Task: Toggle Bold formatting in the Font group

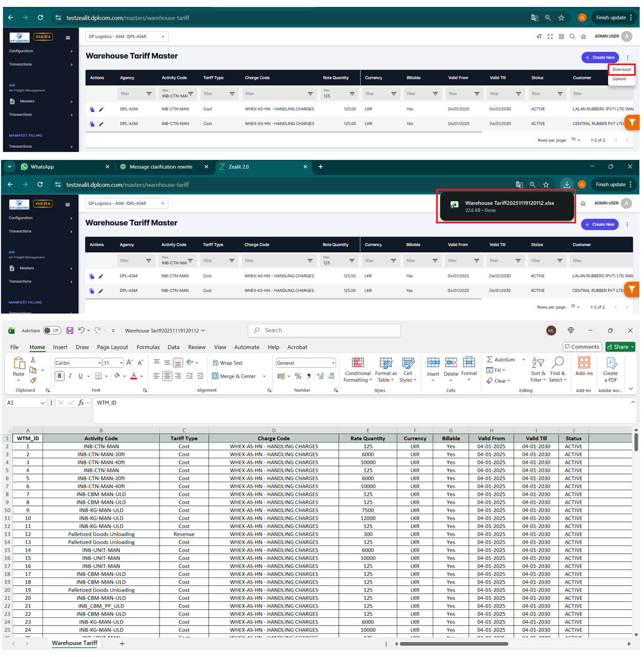Action: (60, 376)
